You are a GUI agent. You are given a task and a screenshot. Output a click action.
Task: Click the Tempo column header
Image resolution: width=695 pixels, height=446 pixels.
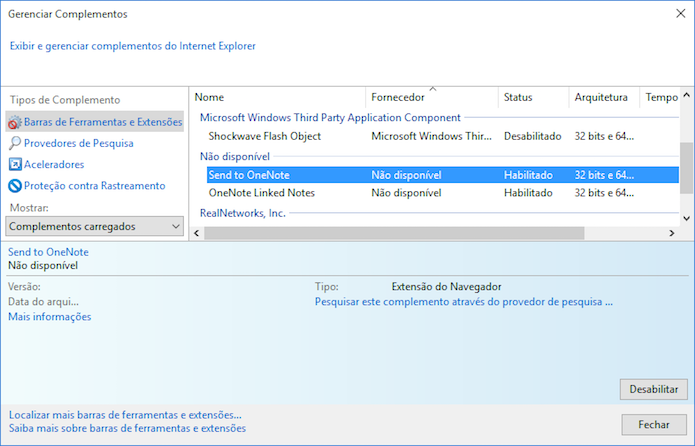point(660,97)
